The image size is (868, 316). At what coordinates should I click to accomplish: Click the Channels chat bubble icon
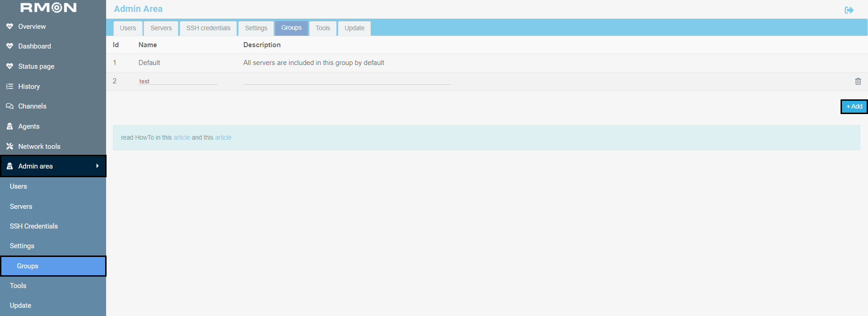coord(10,106)
